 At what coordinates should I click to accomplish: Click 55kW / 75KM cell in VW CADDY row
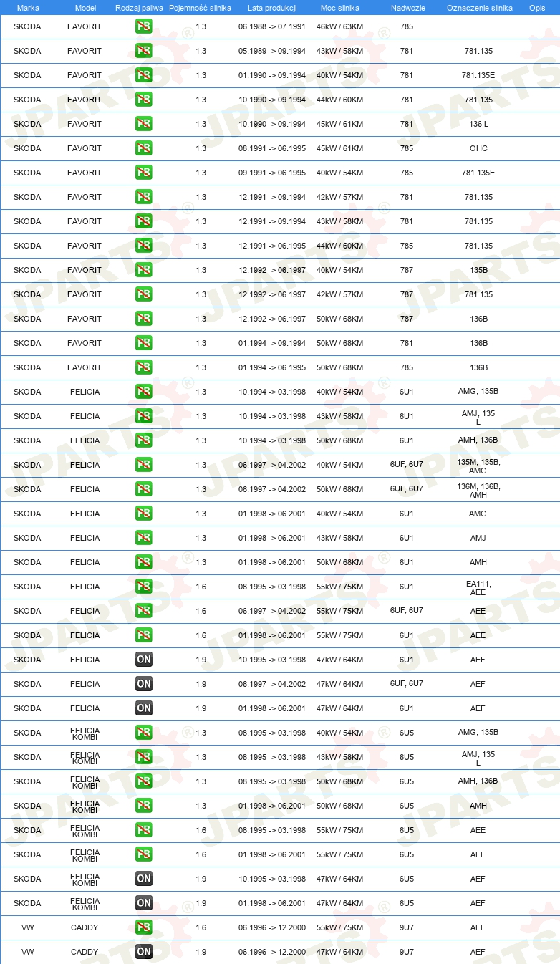point(339,928)
